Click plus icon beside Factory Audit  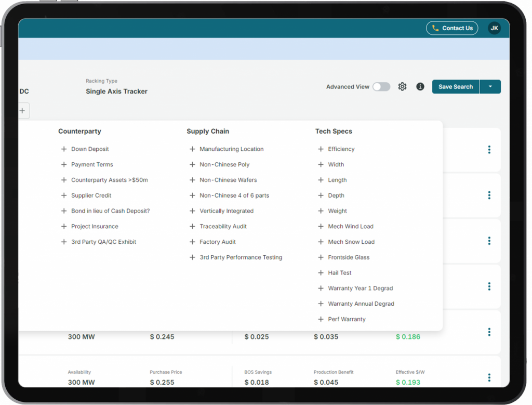(192, 242)
